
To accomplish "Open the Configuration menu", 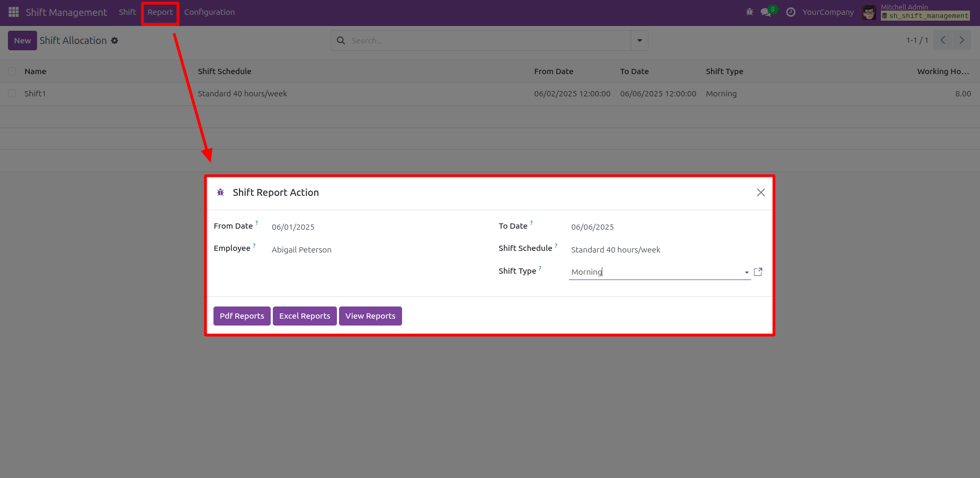I will (x=209, y=12).
